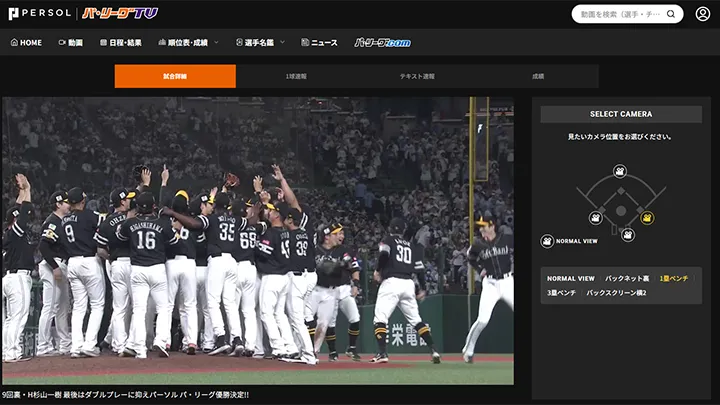Choose 3塁ベンチ in camera list
The width and height of the screenshot is (720, 405).
[x=561, y=292]
